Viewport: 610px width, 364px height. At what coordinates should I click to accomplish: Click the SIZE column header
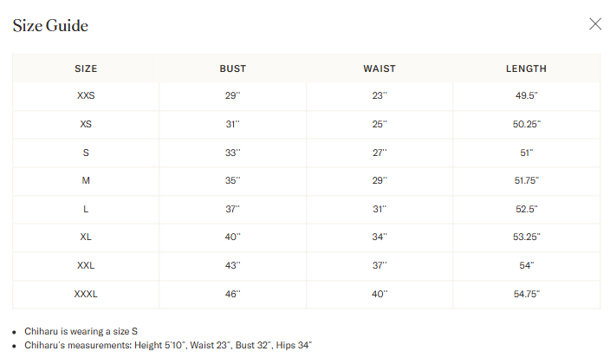coord(86,68)
